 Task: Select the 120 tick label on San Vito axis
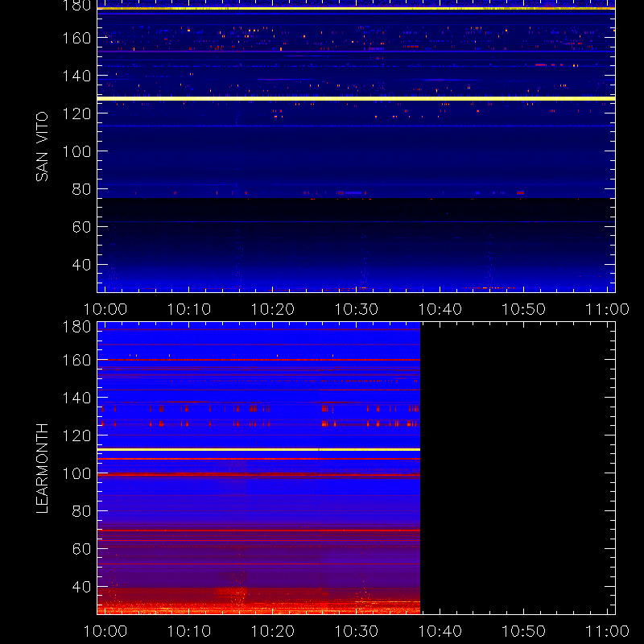tap(76, 114)
